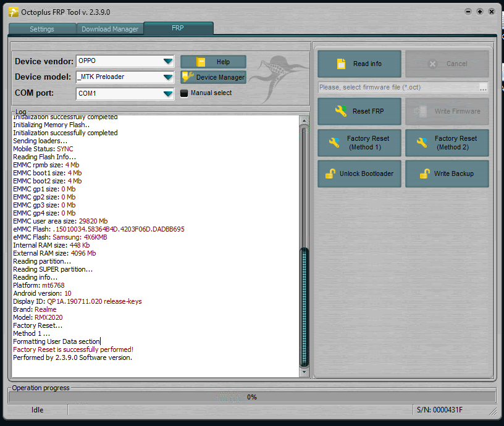The height and width of the screenshot is (426, 504).
Task: Expand the COM port dropdown
Action: 167,94
